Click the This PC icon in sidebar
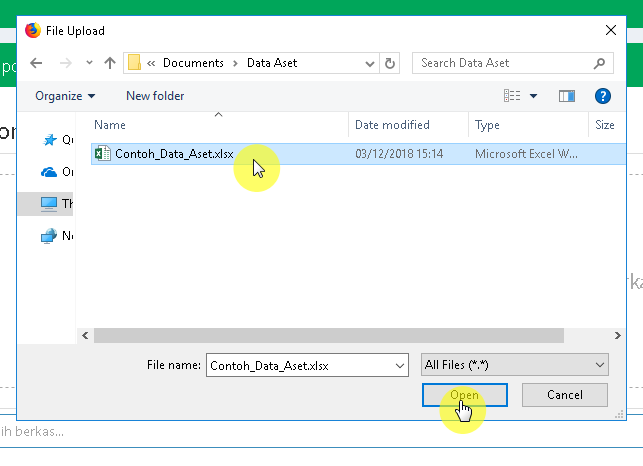The image size is (643, 466). [49, 203]
